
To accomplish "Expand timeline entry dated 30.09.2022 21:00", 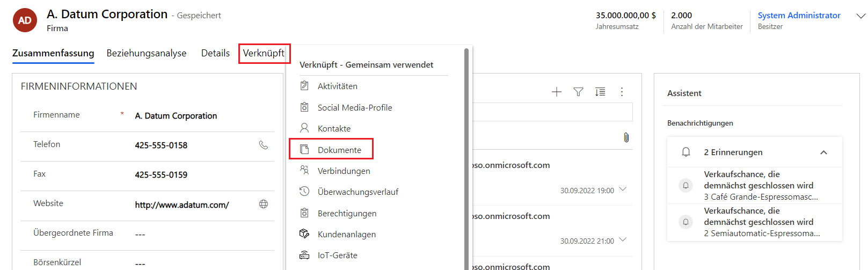I will 623,240.
